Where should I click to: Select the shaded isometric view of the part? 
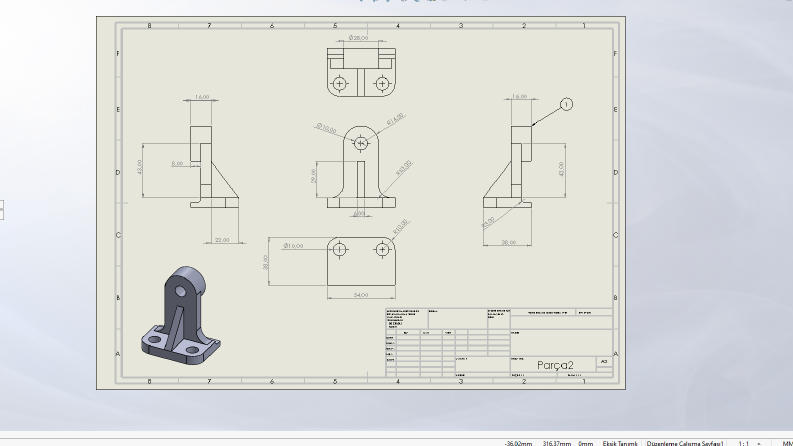[181, 316]
